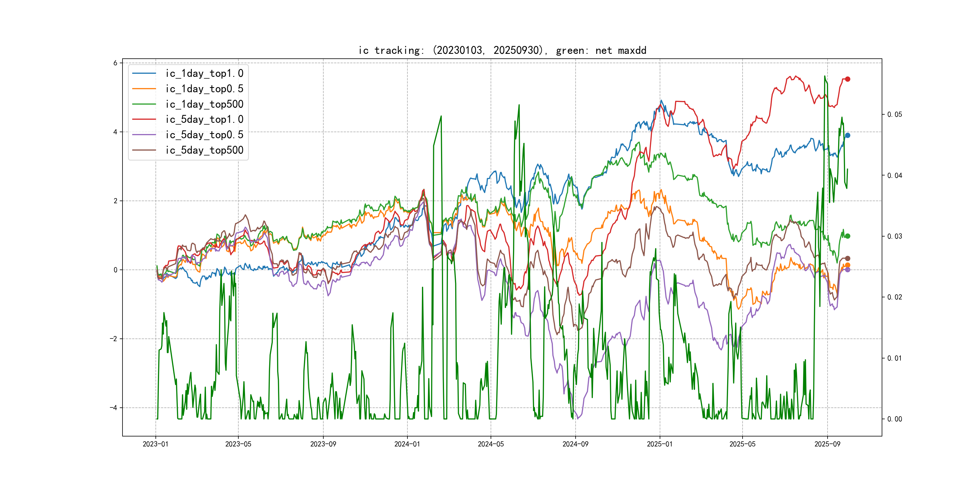The width and height of the screenshot is (980, 490).
Task: Click the purple line swatch in legend
Action: [144, 135]
